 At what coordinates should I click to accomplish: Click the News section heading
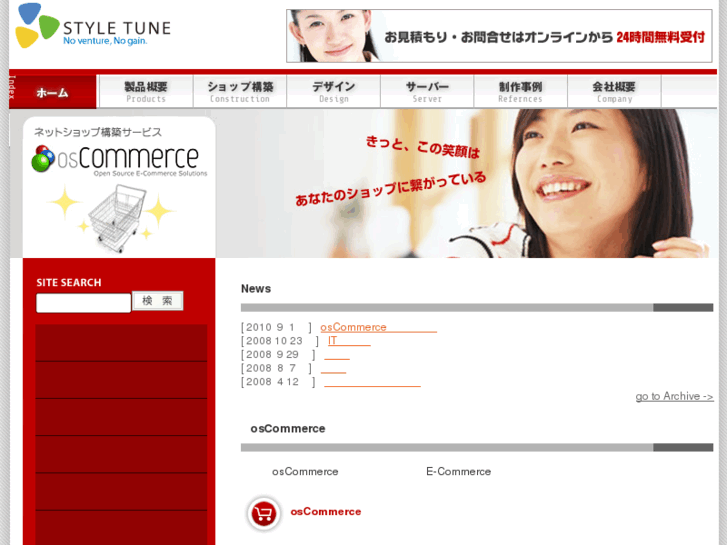pyautogui.click(x=256, y=289)
